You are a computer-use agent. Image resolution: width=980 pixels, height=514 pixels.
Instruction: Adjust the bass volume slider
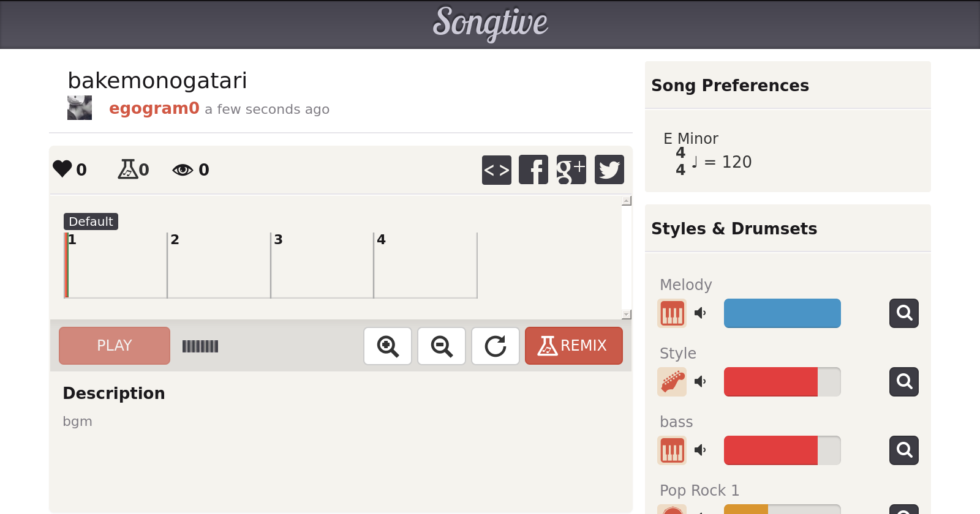[782, 450]
